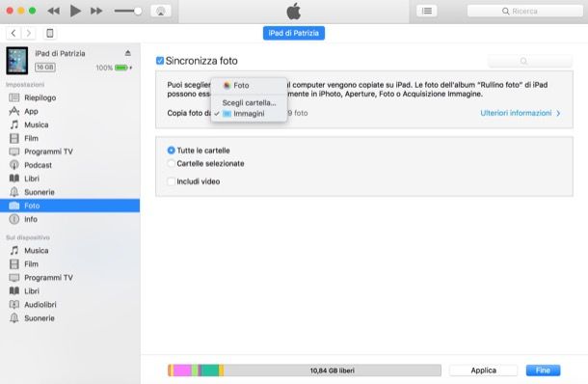
Task: Choose Immagini from the popup menu
Action: (249, 113)
